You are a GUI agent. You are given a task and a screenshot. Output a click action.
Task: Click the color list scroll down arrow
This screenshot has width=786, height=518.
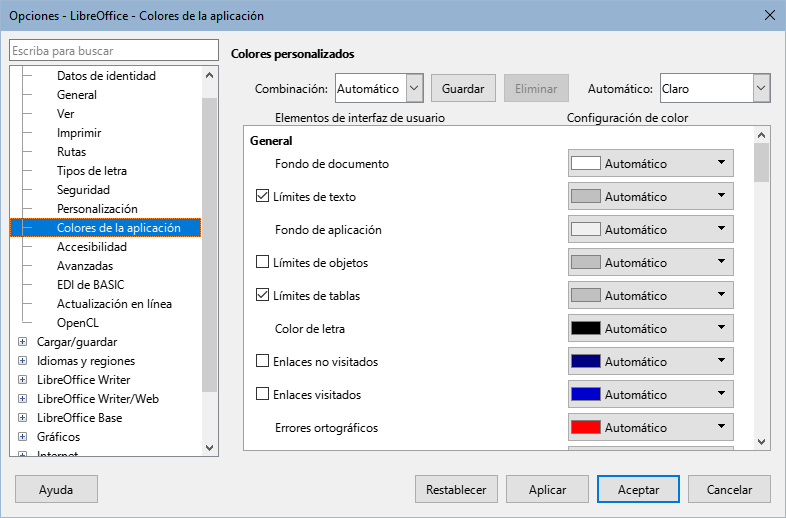tap(761, 442)
